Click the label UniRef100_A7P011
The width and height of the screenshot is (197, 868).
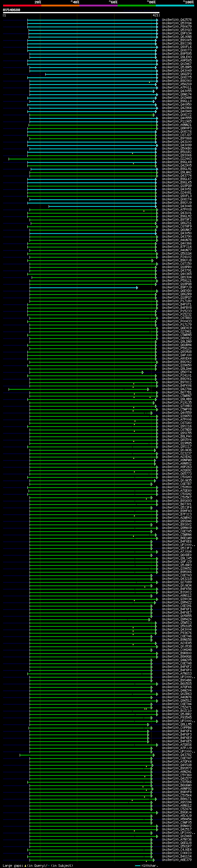coord(177,88)
